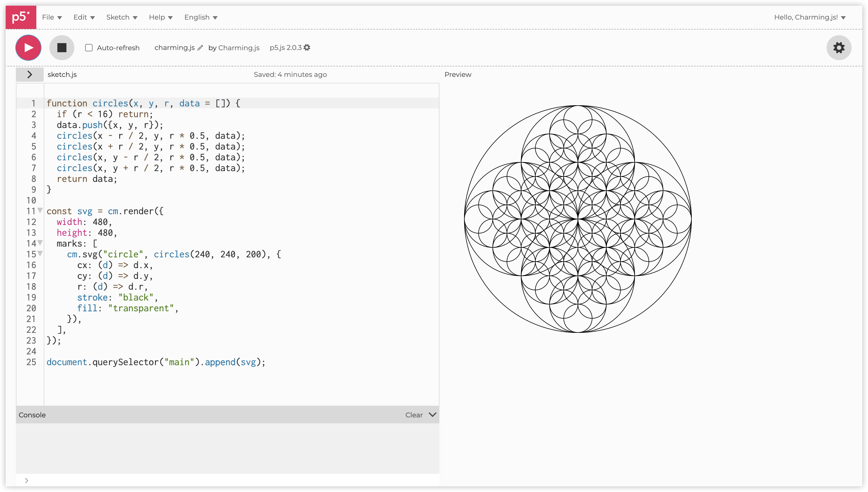Collapse the code fold at line 11
The image size is (868, 492).
tap(41, 211)
